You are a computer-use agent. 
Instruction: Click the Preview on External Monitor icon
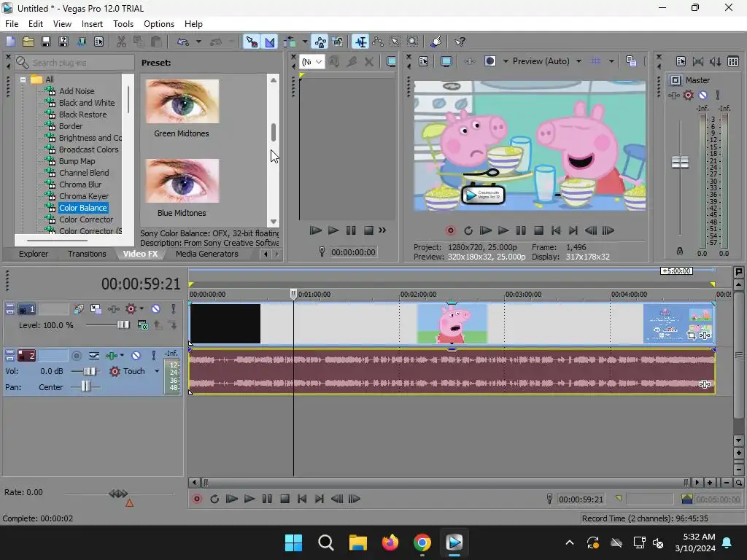point(446,61)
